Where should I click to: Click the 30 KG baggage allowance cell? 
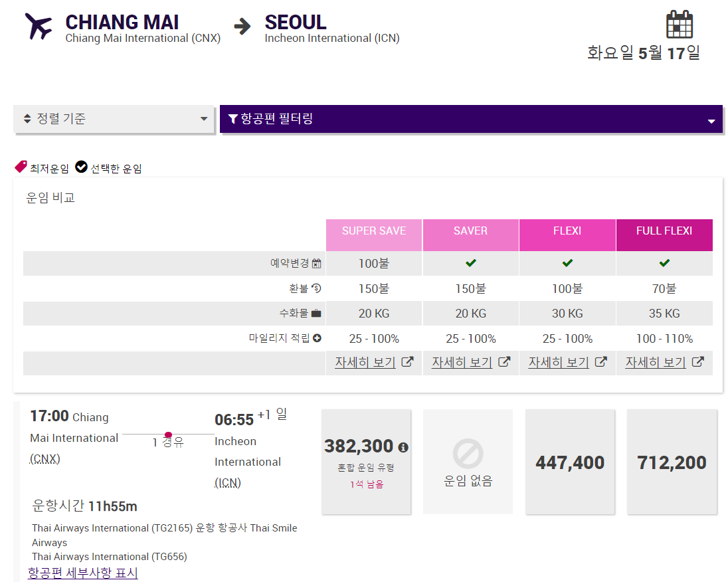(x=567, y=314)
